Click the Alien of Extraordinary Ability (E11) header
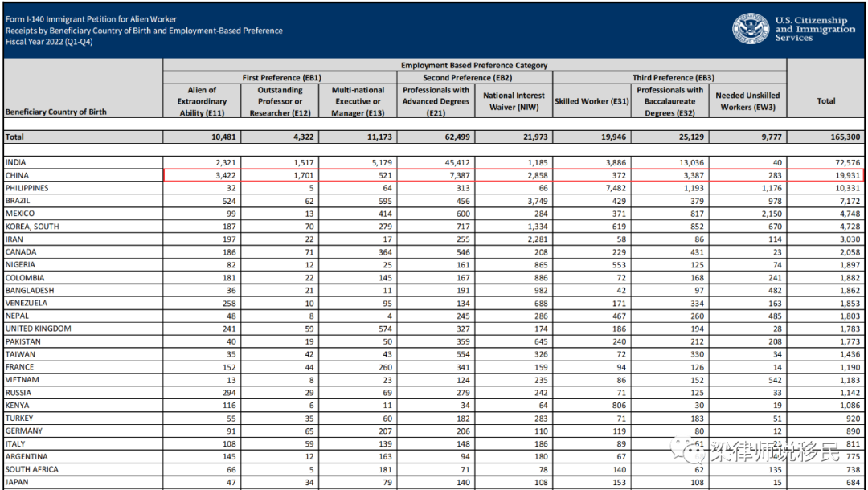 (202, 101)
